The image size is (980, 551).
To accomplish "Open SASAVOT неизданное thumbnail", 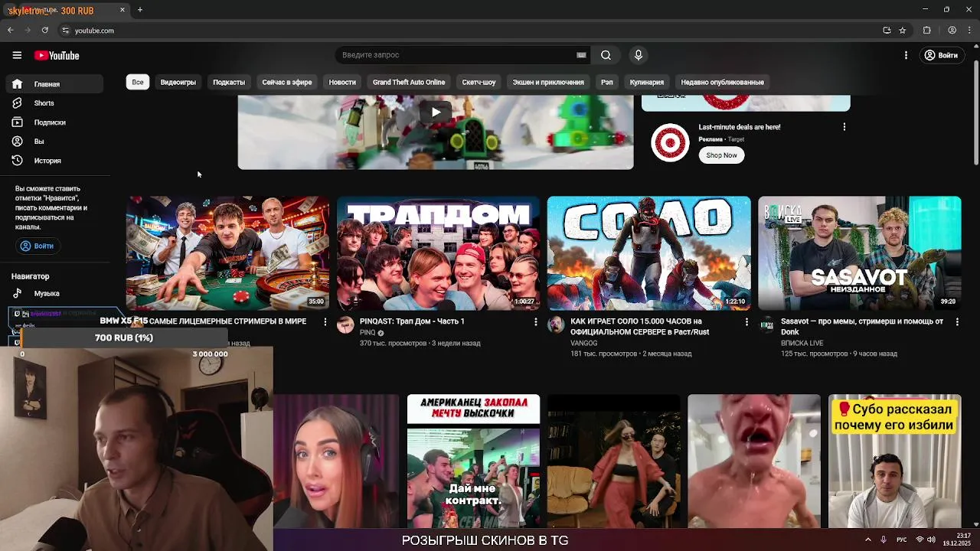I will (x=860, y=253).
